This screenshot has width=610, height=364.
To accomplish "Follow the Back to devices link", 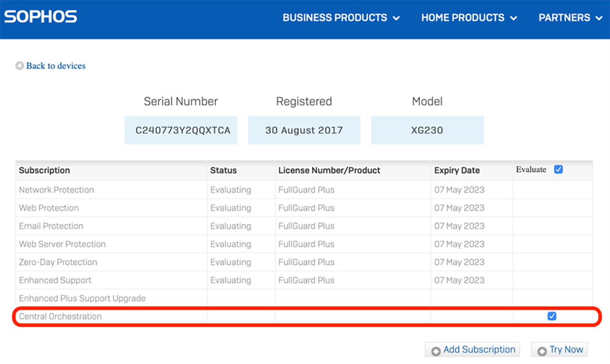I will point(56,65).
